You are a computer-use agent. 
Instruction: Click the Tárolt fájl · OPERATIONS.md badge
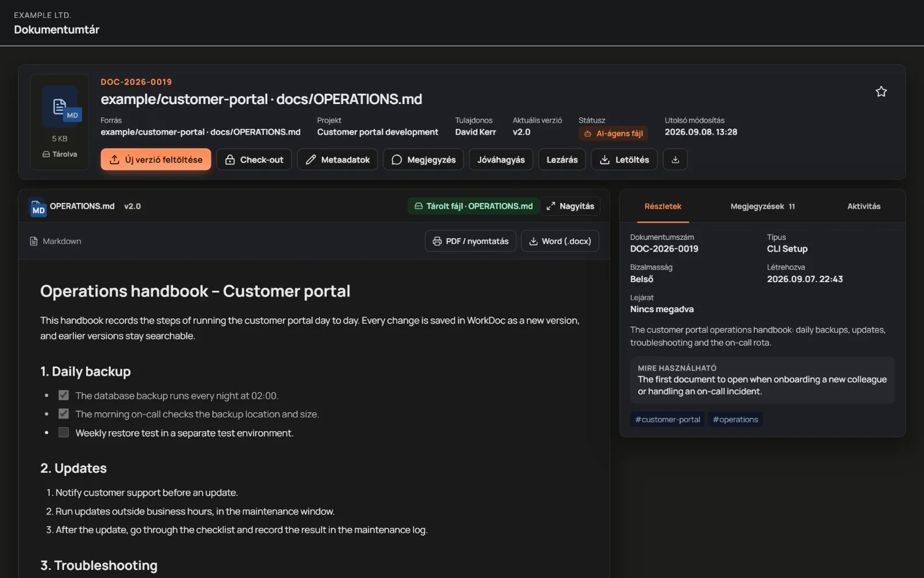[474, 206]
